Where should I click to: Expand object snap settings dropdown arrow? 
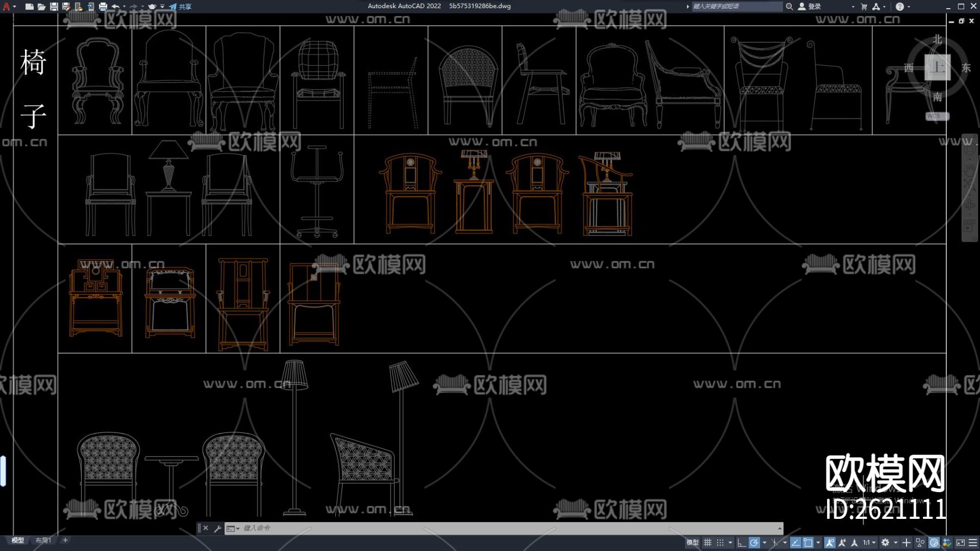(x=818, y=542)
